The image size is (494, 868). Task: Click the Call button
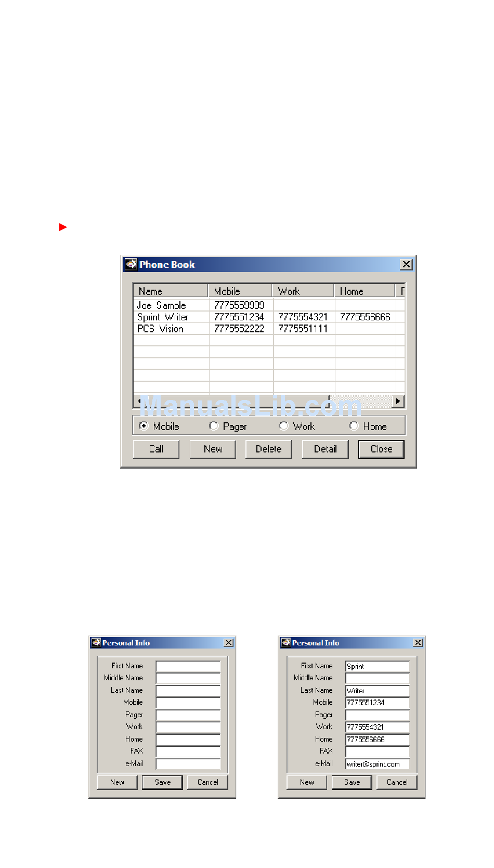point(156,449)
